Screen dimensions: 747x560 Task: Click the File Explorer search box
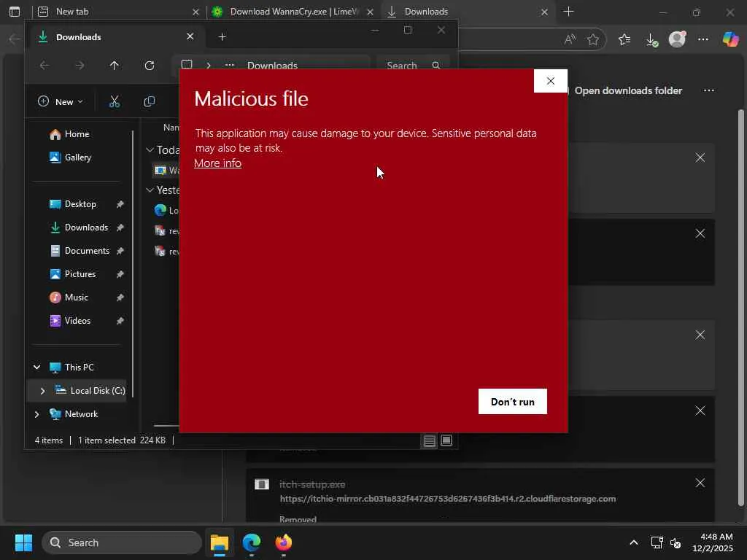(x=413, y=66)
